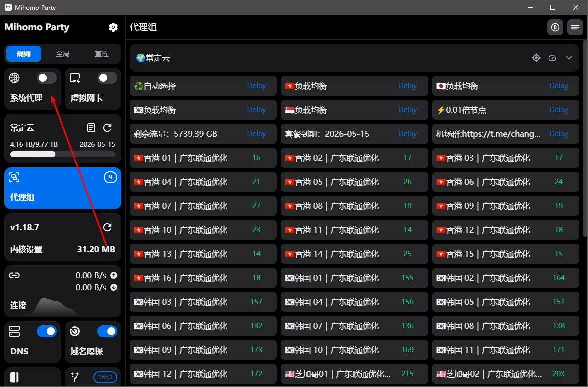Click Delay on 剩余流量 row
Image resolution: width=588 pixels, height=387 pixels.
(x=256, y=134)
